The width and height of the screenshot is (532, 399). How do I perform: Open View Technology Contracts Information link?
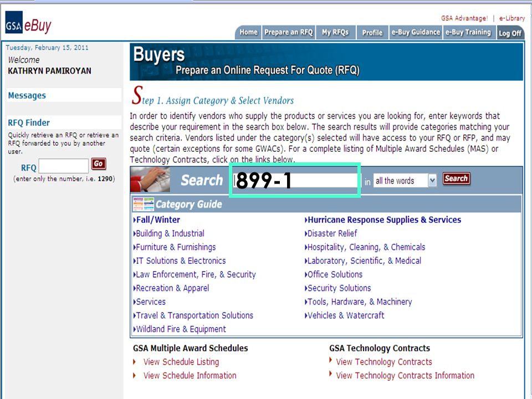pos(406,376)
